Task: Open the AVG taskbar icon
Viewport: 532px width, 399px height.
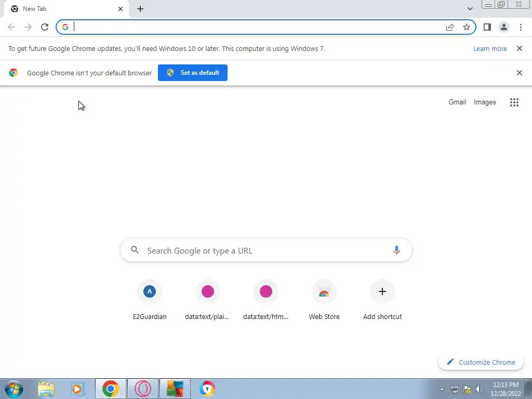Action: (175, 389)
